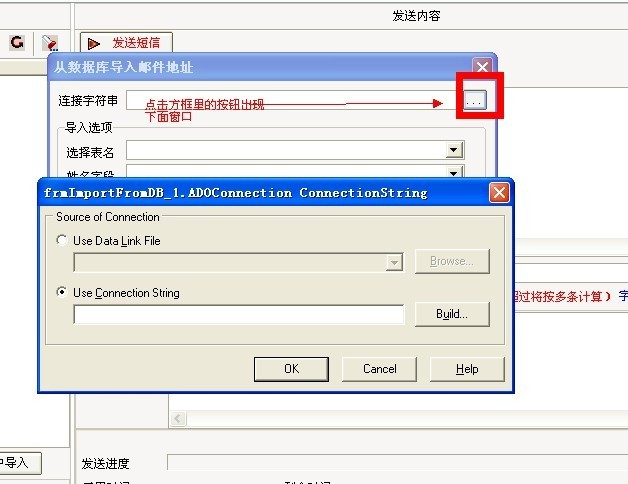Viewport: 628px width, 484px height.
Task: Open Help for connection string
Action: coord(467,369)
